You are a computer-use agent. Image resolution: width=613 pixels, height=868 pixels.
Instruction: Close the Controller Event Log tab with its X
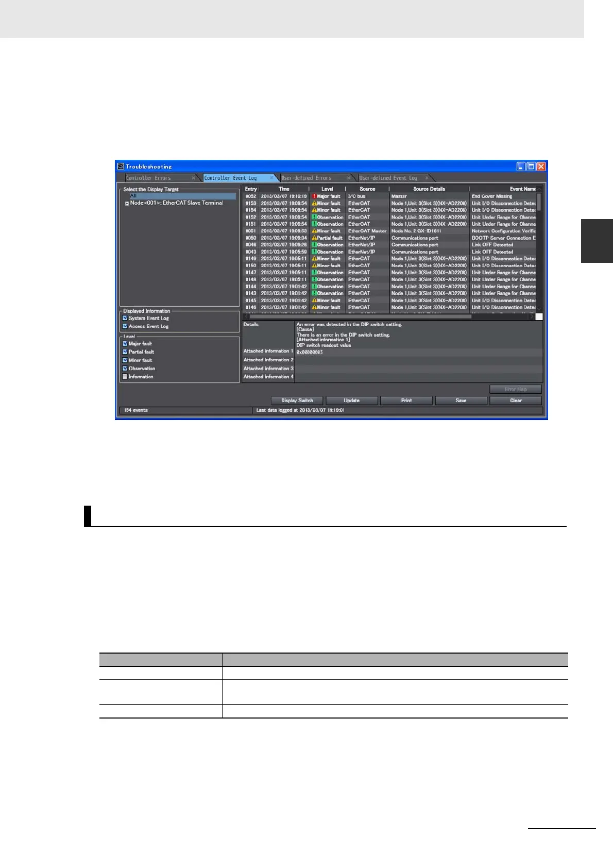coord(271,178)
